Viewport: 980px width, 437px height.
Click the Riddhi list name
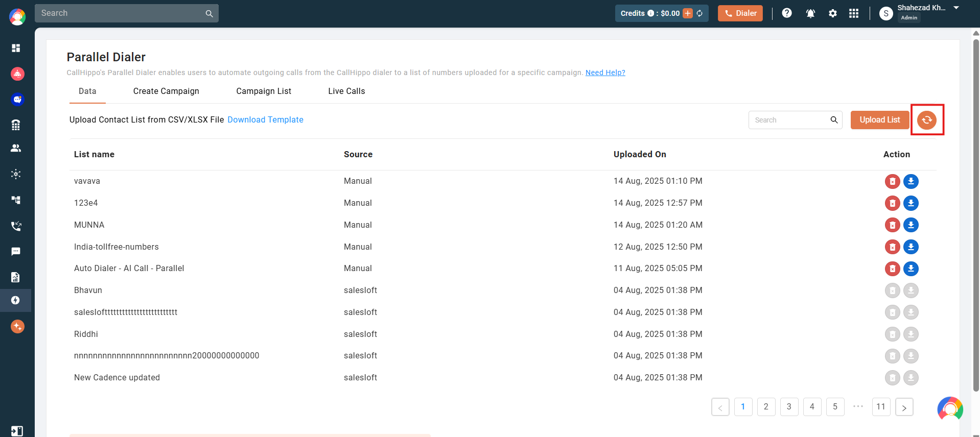click(86, 334)
